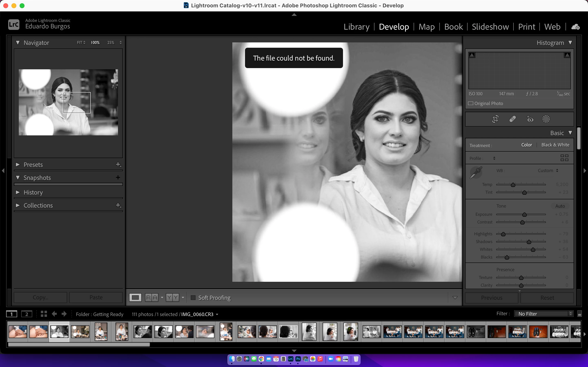The image size is (588, 367).
Task: Select Black & White treatment
Action: click(x=555, y=145)
